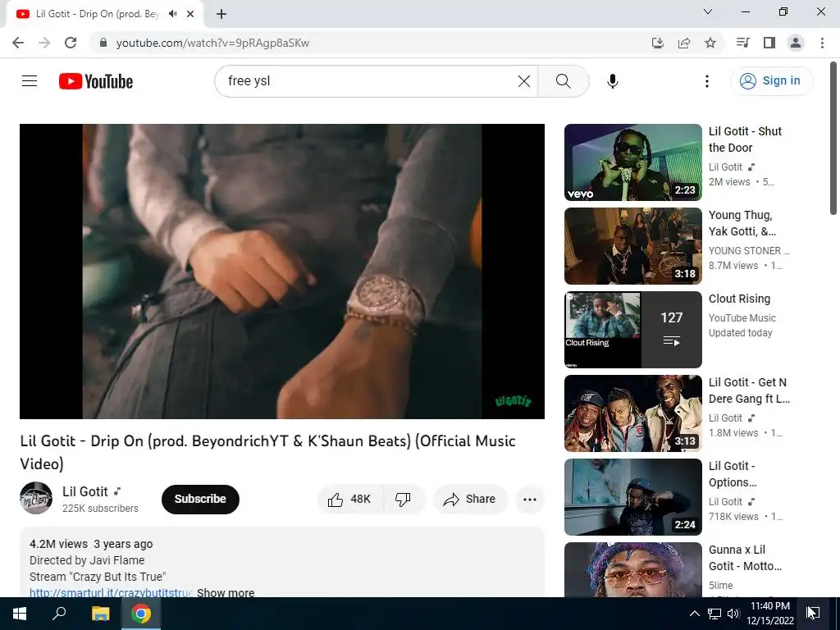Open Chrome three-dot menu
Viewport: 840px width, 630px height.
822,43
